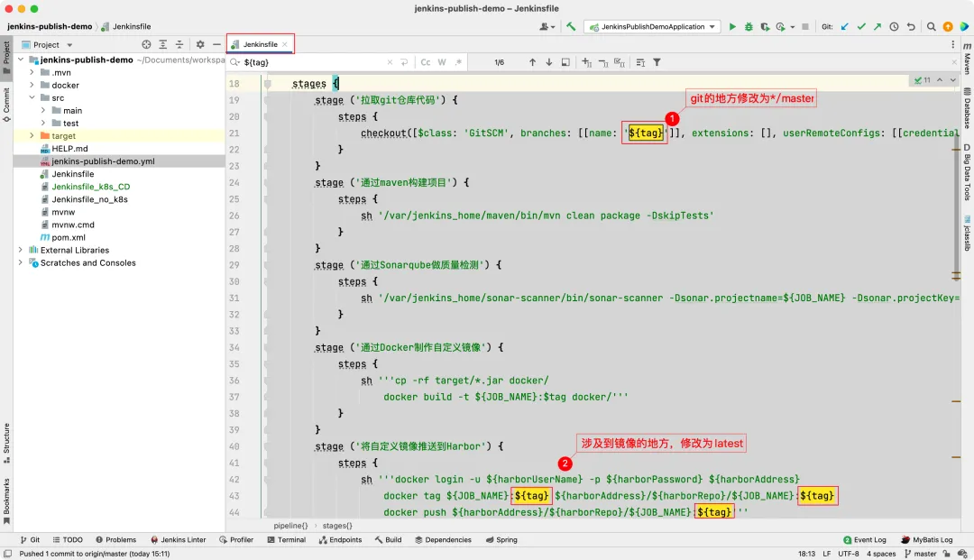The image size is (974, 560).
Task: Toggle Big Data Tools side panel
Action: [x=967, y=172]
